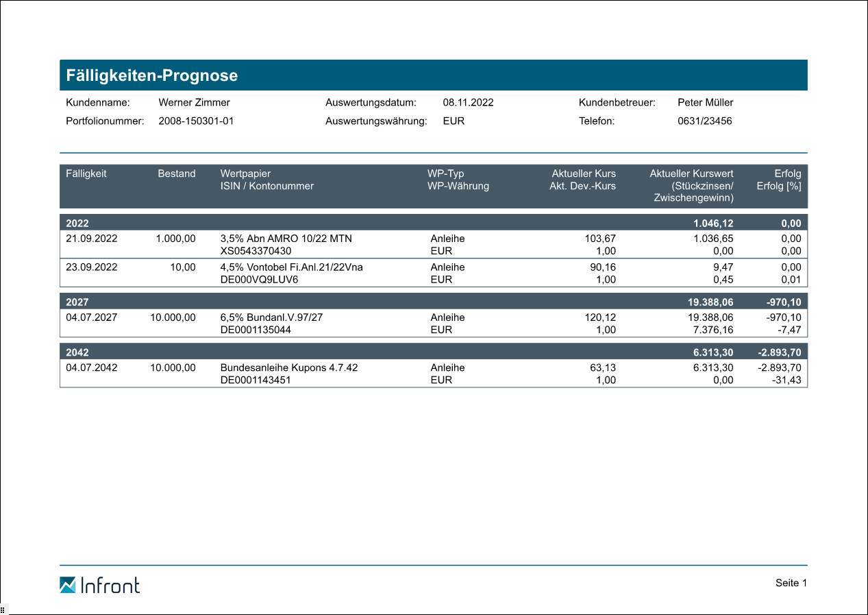Screen dimensions: 868x615
Task: Click the customer name Werner Zimmer
Action: (x=194, y=103)
